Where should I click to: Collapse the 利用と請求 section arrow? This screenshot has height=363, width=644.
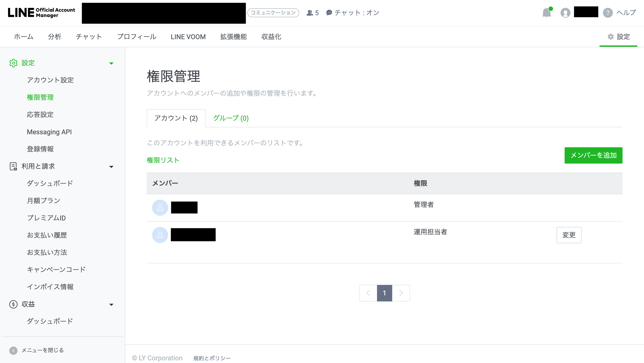[111, 167]
